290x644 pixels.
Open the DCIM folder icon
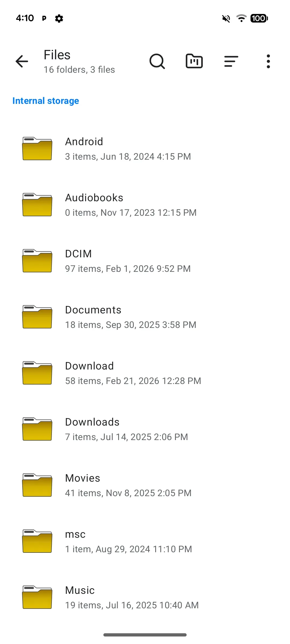37,261
